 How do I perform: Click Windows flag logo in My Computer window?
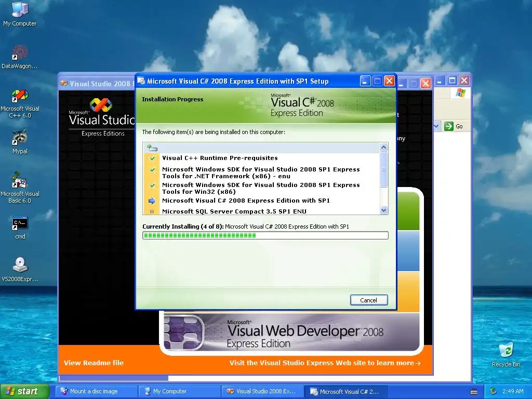[x=460, y=93]
